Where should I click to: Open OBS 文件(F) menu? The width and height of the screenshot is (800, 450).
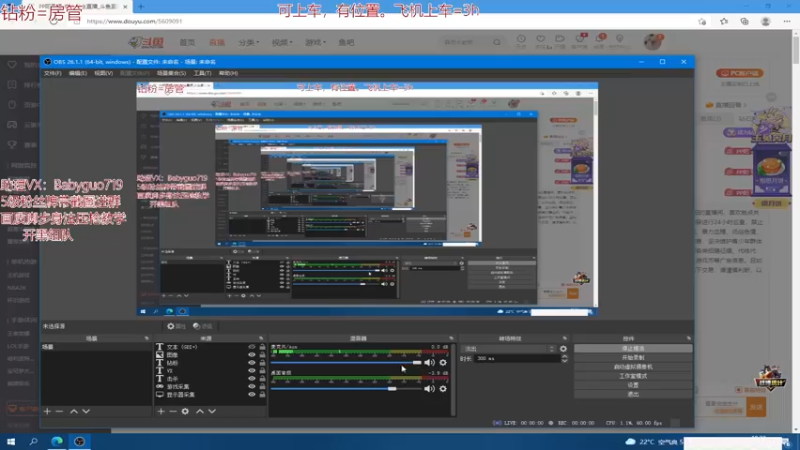point(53,73)
